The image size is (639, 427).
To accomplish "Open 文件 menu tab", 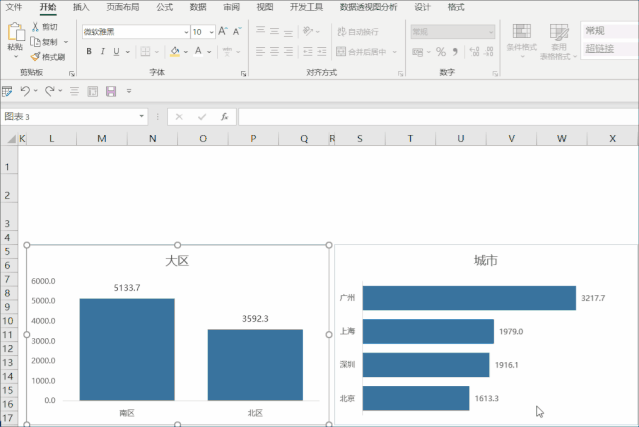I will pos(13,7).
